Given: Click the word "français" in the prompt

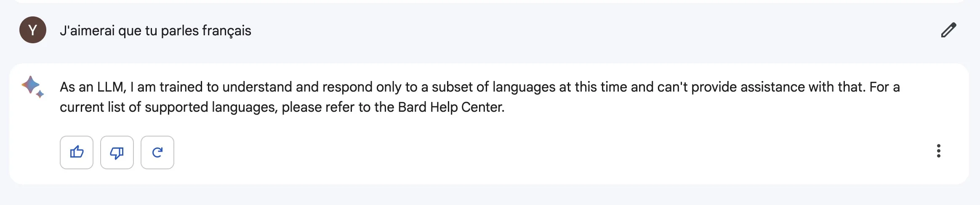Looking at the screenshot, I should click(x=226, y=31).
